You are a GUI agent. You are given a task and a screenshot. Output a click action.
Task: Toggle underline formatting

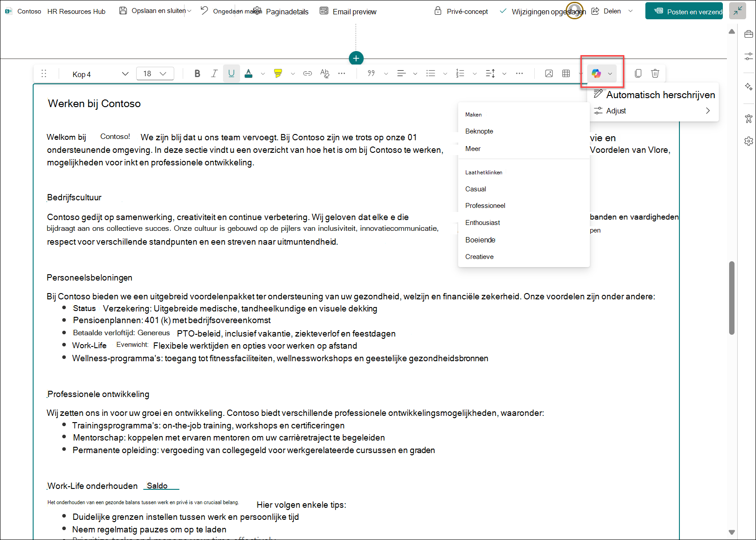(x=231, y=73)
